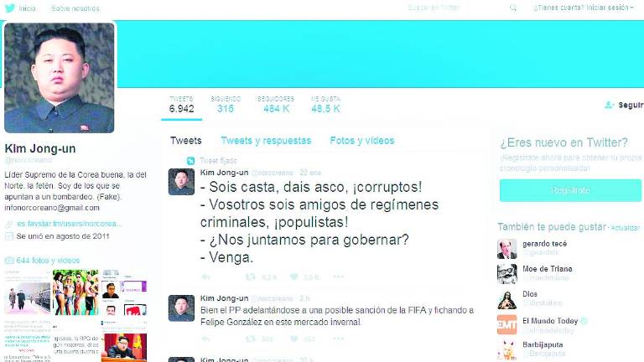Click Actualizar in También te puede gustar

625,228
